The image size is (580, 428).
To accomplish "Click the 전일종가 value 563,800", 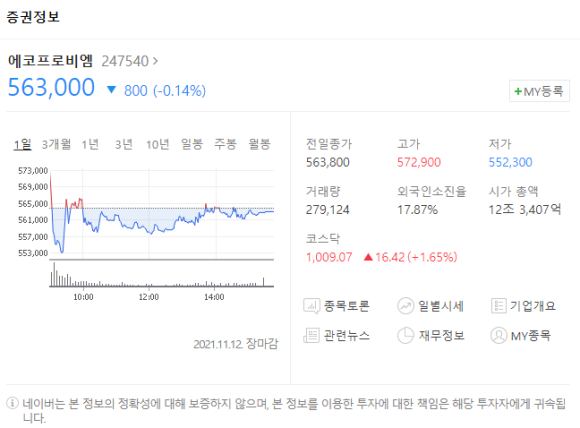I will (x=328, y=162).
